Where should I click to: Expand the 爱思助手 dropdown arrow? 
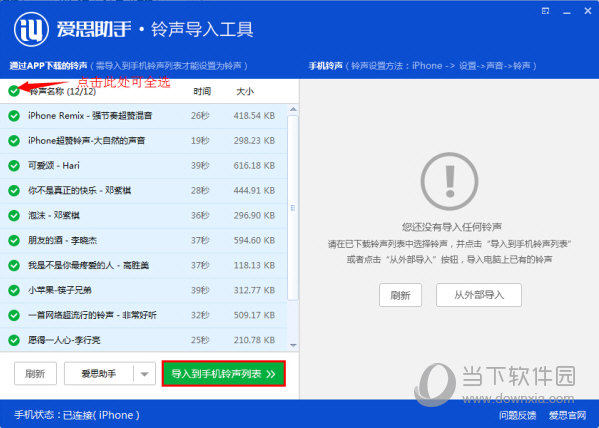point(144,374)
